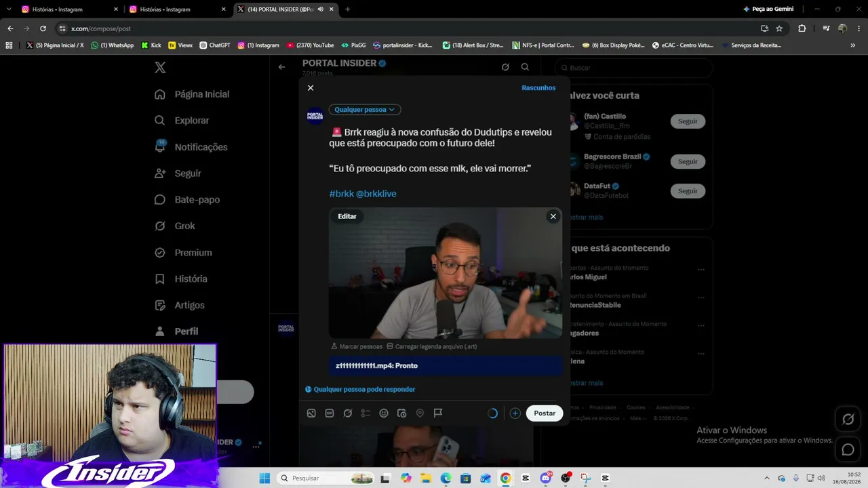Open the browser extensions puzzle icon
Screen dimensions: 868x488
[802, 28]
